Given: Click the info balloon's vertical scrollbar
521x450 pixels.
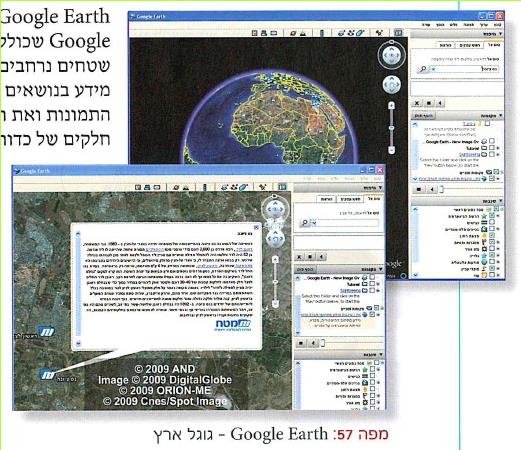Looking at the screenshot, I should 78,288.
